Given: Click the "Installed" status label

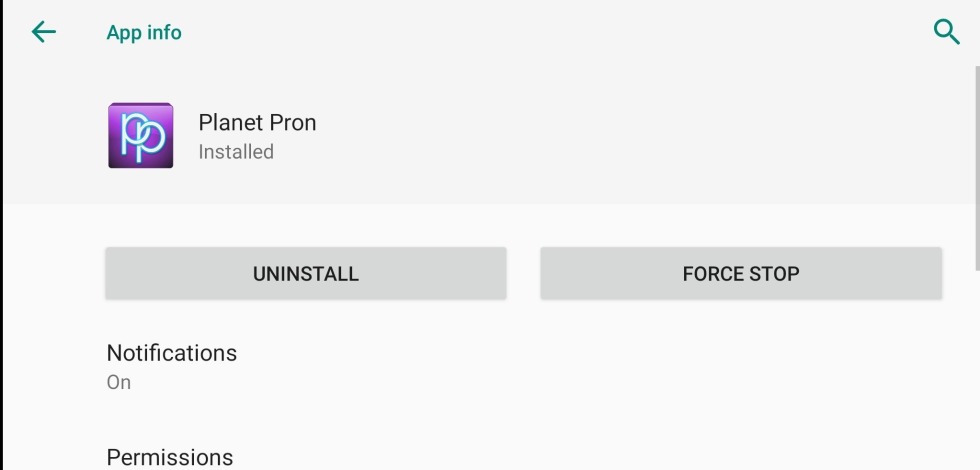Looking at the screenshot, I should tap(236, 152).
